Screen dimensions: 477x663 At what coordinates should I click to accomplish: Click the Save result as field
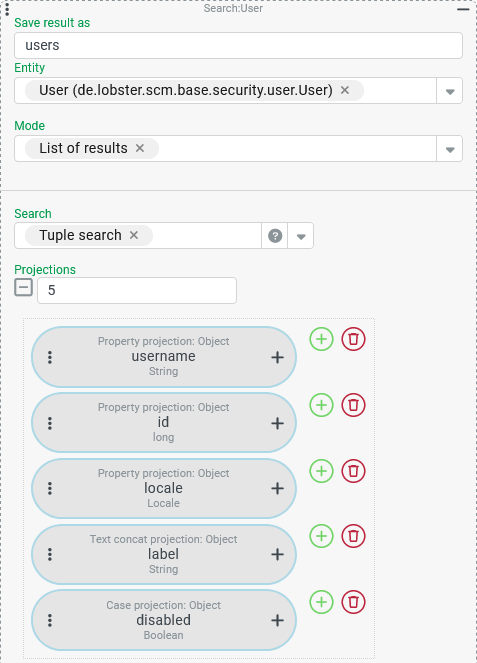coord(238,46)
